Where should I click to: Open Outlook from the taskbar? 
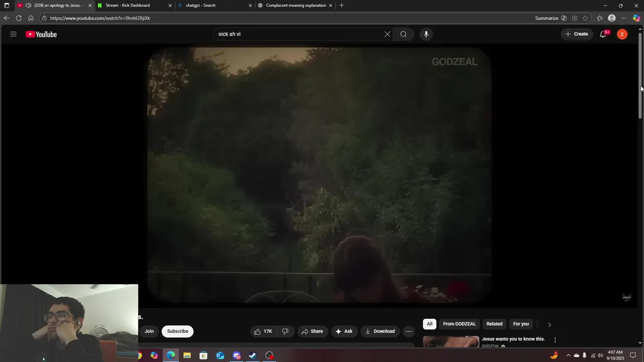pos(220,355)
